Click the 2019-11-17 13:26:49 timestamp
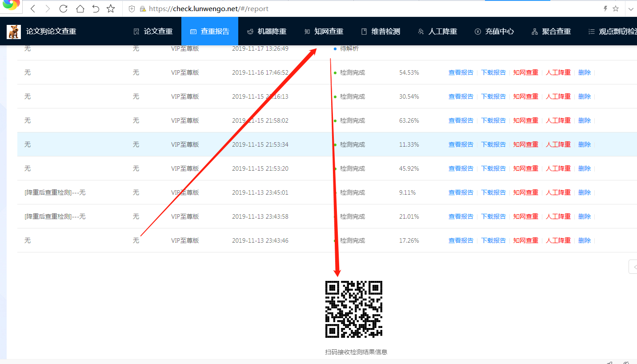Screen dimensions: 637x364 pyautogui.click(x=260, y=48)
